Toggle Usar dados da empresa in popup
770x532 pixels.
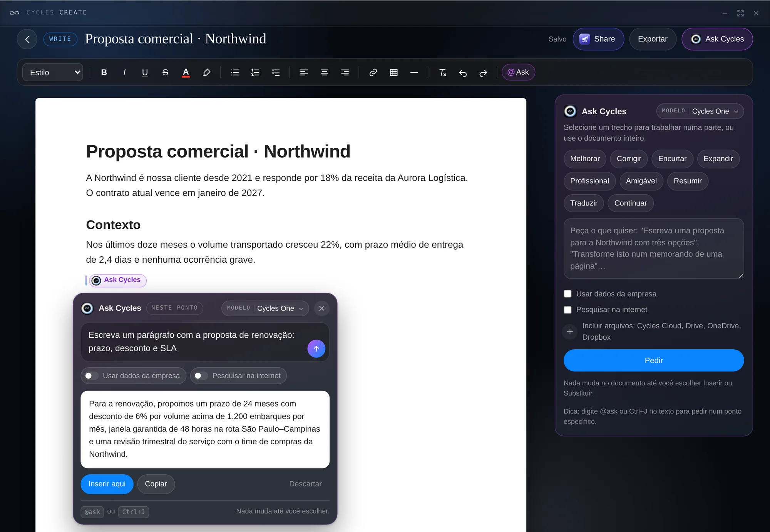point(133,376)
